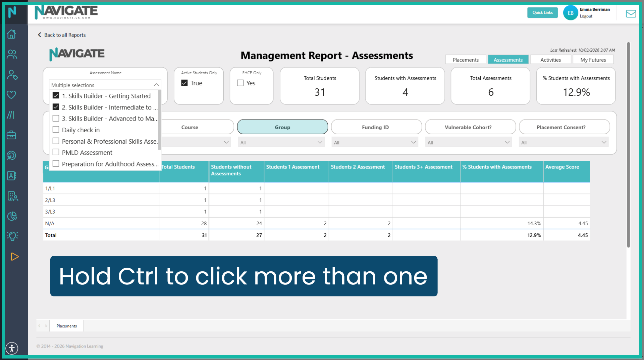Enable the EHCP Only Yes checkbox
Image resolution: width=644 pixels, height=360 pixels.
pos(239,83)
